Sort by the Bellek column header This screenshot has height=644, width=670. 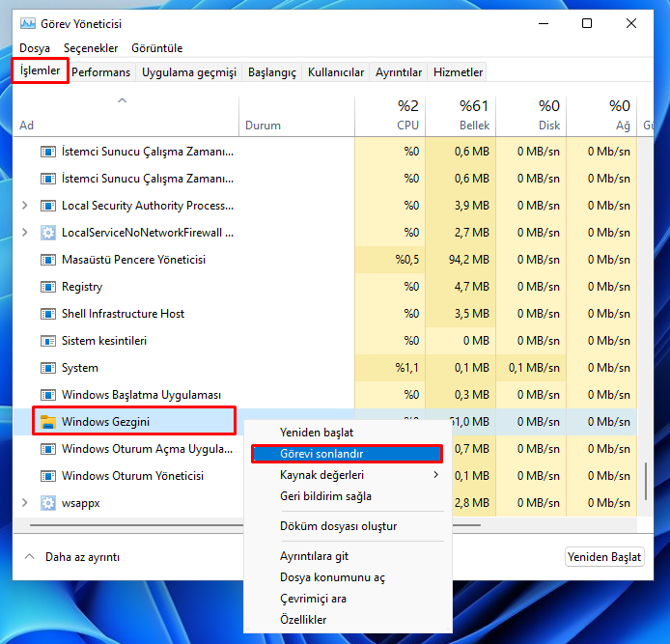point(461,116)
